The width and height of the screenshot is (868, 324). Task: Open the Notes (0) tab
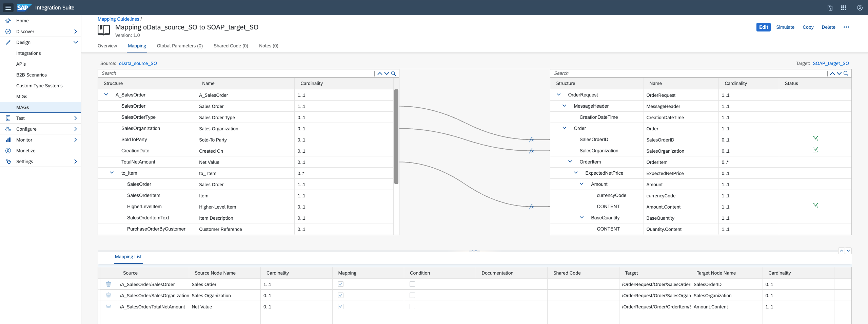click(x=269, y=46)
